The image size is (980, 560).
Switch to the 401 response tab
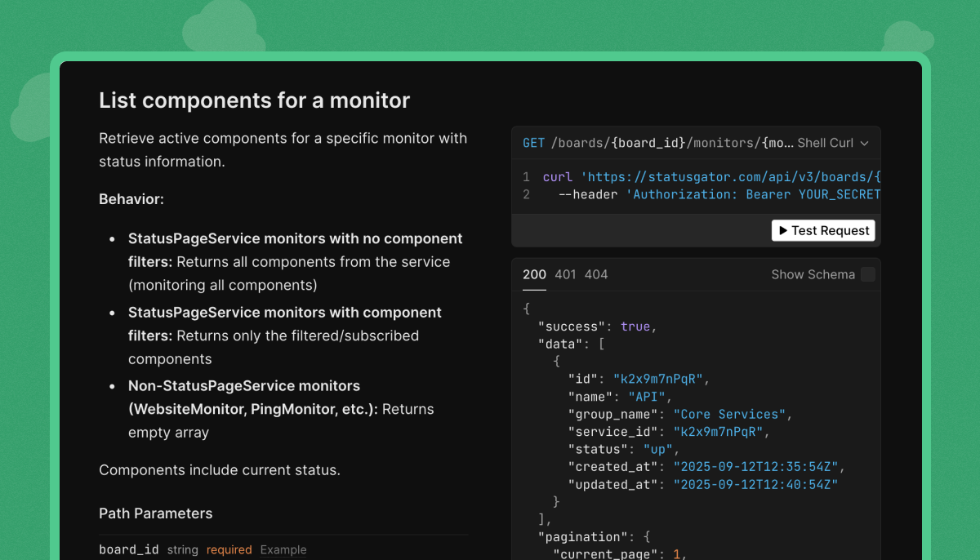565,274
